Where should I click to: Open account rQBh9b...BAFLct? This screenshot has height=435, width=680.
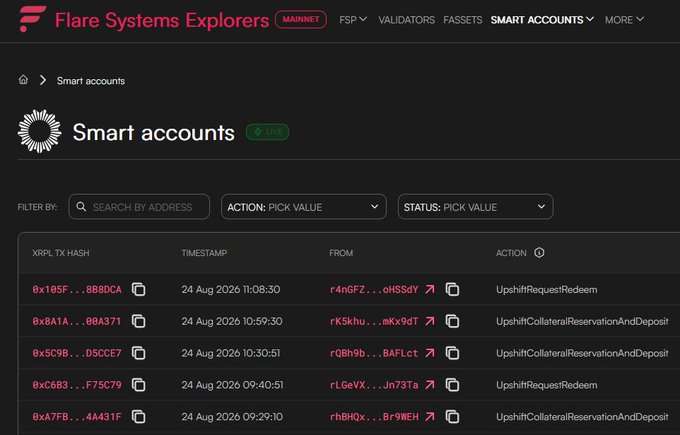pyautogui.click(x=374, y=353)
